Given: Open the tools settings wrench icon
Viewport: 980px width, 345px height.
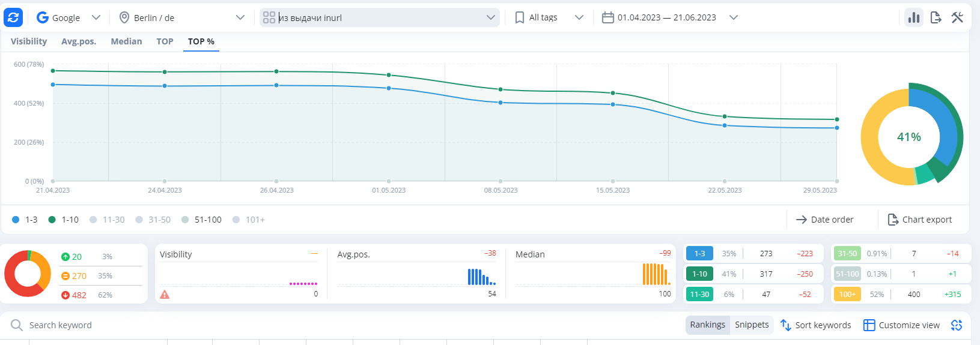Looking at the screenshot, I should coord(957,17).
